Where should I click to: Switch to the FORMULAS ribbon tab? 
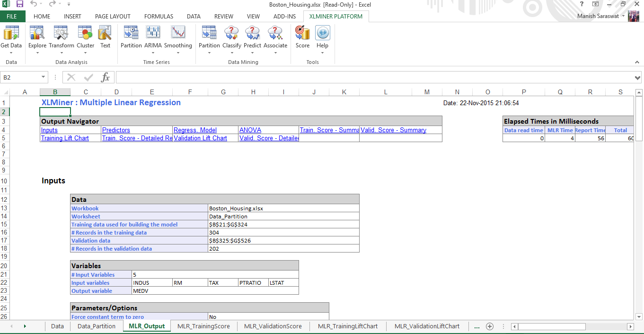coord(159,17)
